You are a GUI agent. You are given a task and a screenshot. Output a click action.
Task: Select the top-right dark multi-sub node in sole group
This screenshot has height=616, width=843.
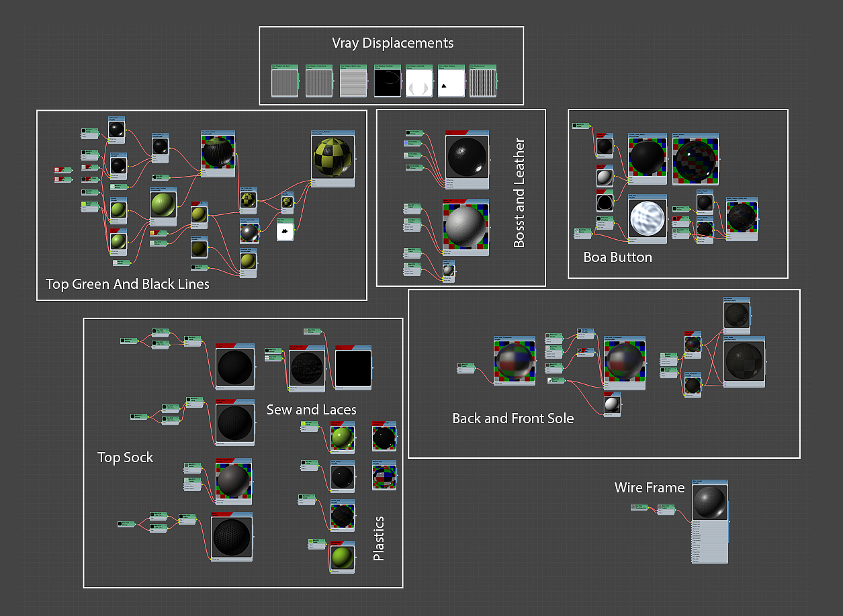click(x=737, y=315)
